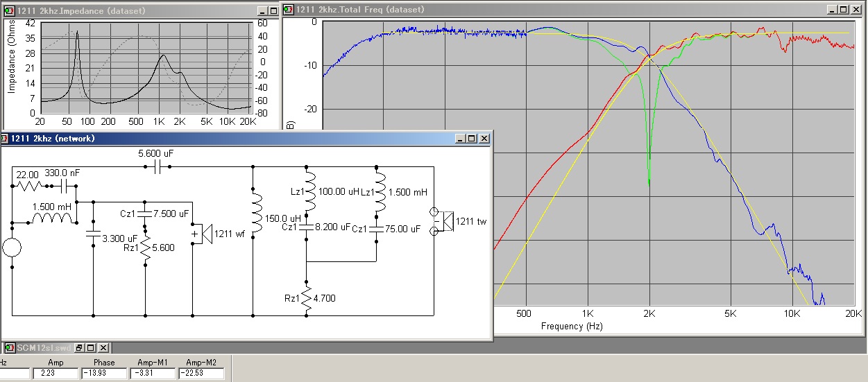The image size is (868, 382).
Task: Restore the minimized SCM12sl.swd window
Action: click(80, 347)
